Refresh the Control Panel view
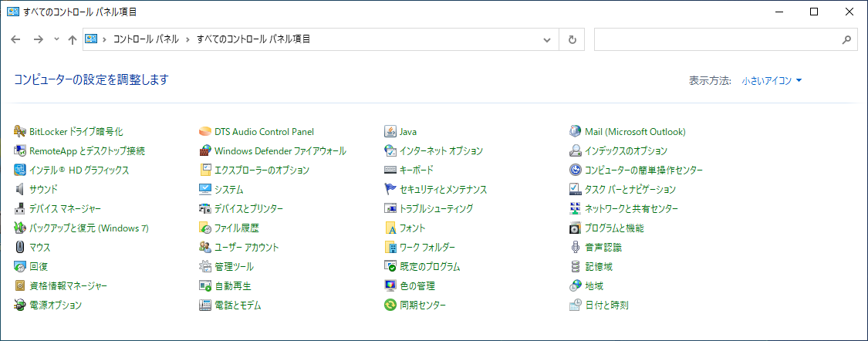 click(x=572, y=40)
